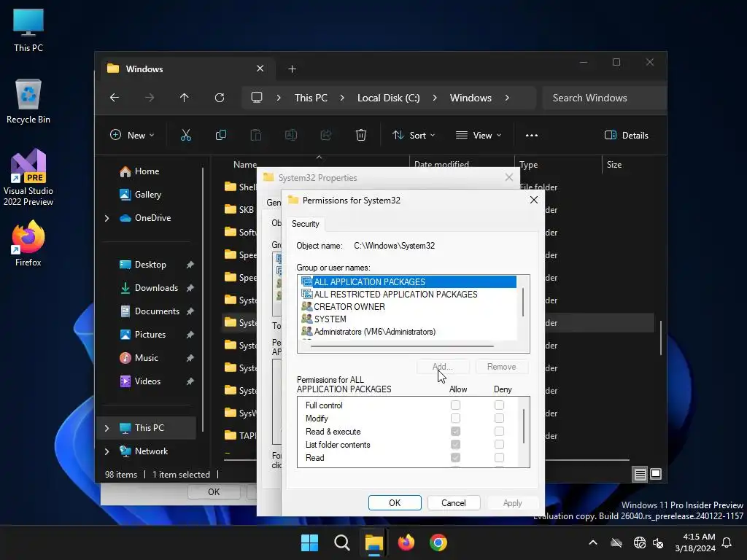747x560 pixels.
Task: Click the Paste clipboard icon in the toolbar
Action: tap(256, 135)
